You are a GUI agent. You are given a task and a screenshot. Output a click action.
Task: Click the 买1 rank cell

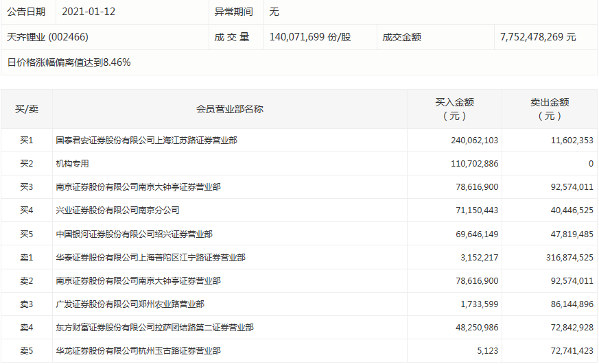pyautogui.click(x=27, y=141)
